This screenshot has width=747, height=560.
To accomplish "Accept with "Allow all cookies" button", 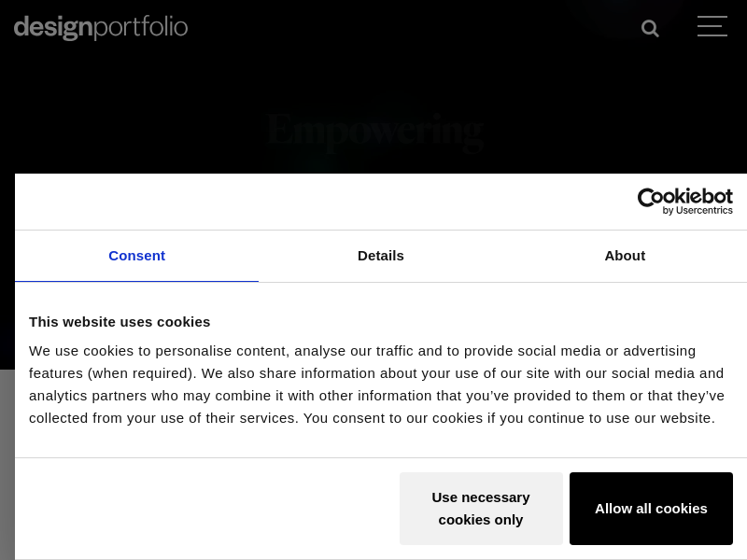I will pos(651,509).
